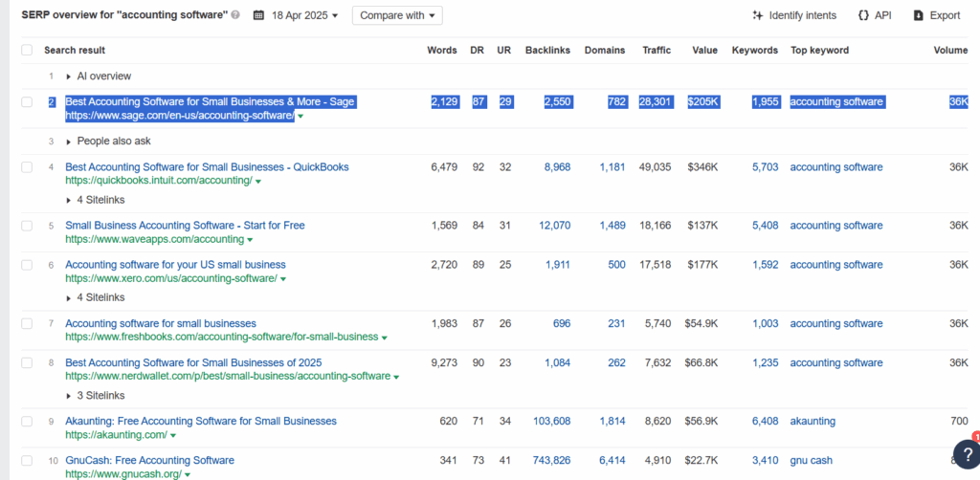Open the help chat bubble with question mark
The height and width of the screenshot is (480, 980).
[x=967, y=452]
